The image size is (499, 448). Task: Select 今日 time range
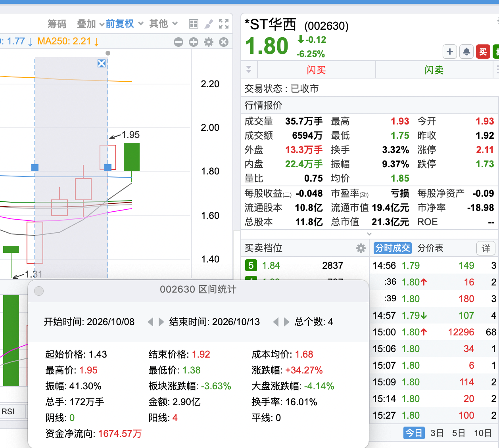point(414,433)
